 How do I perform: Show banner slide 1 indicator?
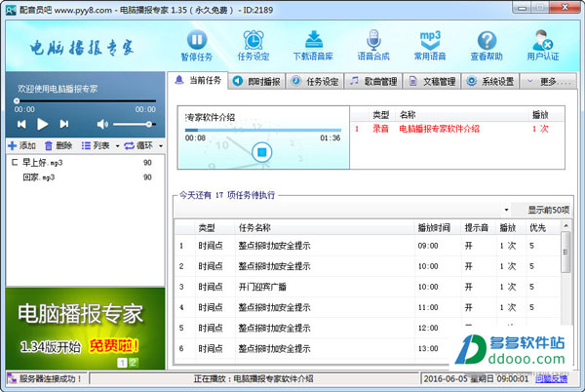122,362
